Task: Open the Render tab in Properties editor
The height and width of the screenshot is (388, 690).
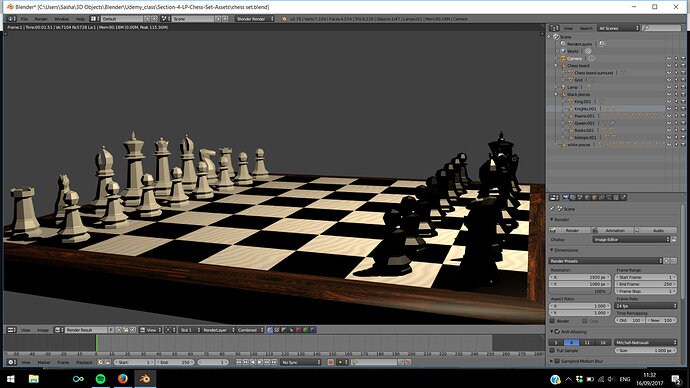Action: click(565, 198)
